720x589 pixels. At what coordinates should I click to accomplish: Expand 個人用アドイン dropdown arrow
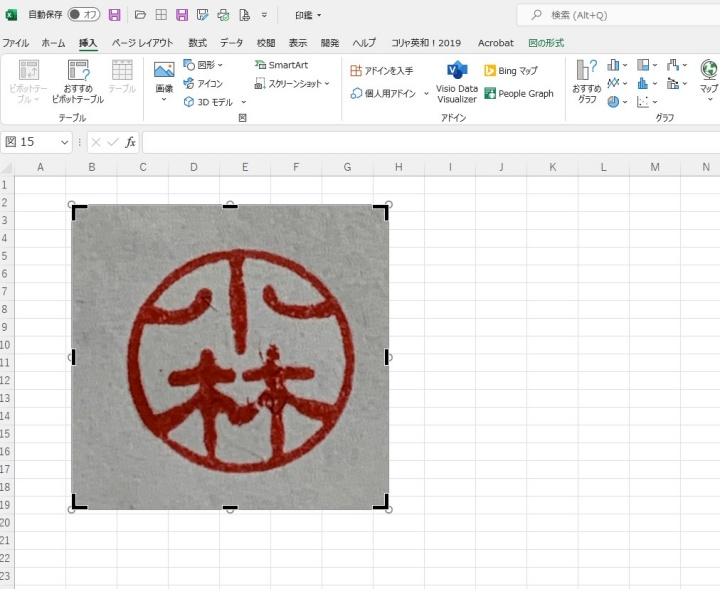coord(426,94)
